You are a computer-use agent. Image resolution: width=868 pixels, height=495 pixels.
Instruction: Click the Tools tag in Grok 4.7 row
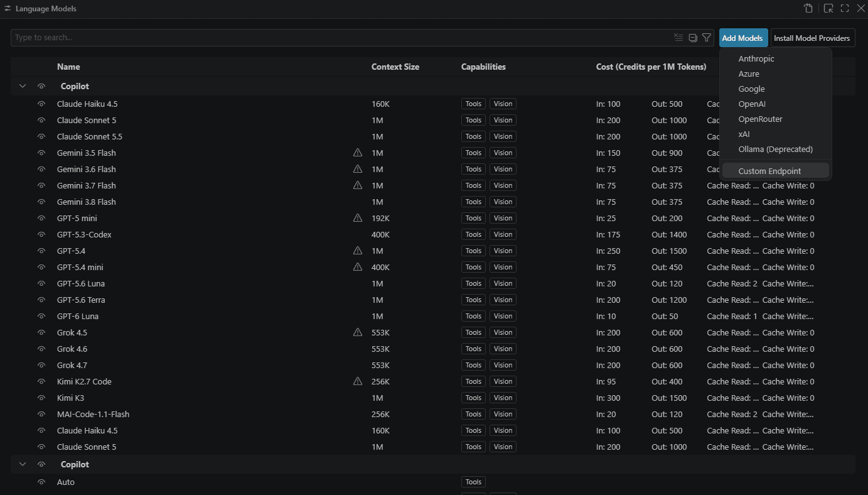pyautogui.click(x=473, y=365)
